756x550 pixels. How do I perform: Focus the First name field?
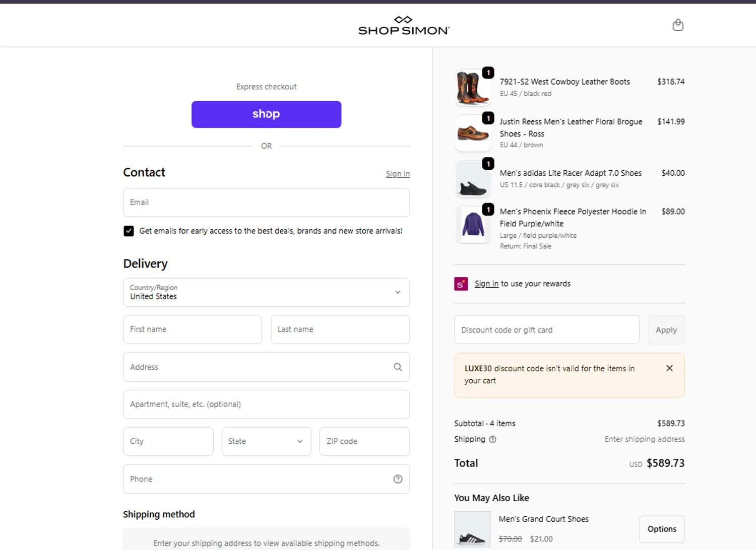(x=193, y=329)
